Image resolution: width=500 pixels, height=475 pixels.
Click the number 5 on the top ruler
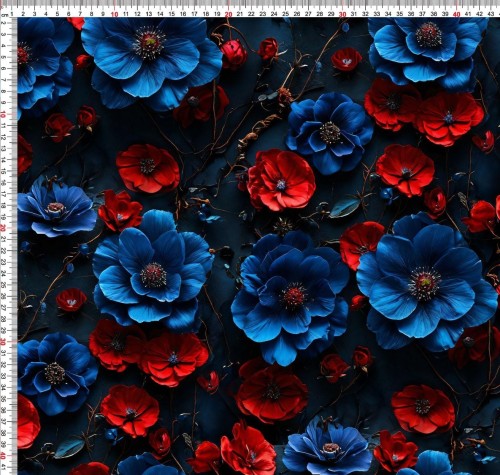57,14
